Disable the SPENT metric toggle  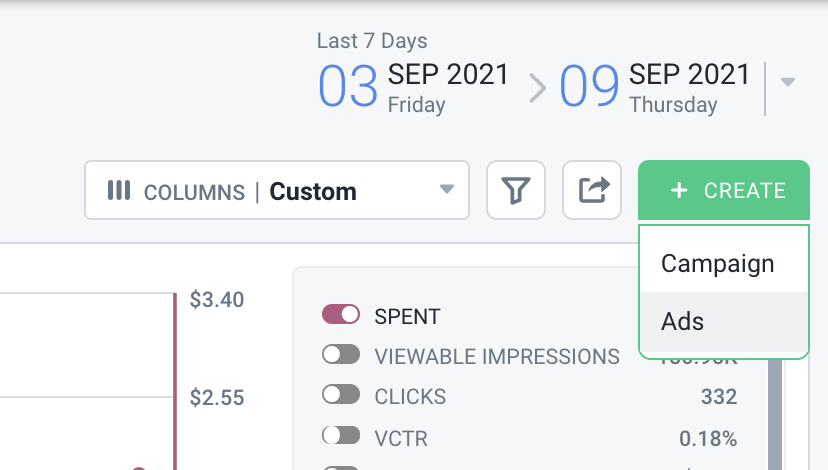[x=341, y=314]
